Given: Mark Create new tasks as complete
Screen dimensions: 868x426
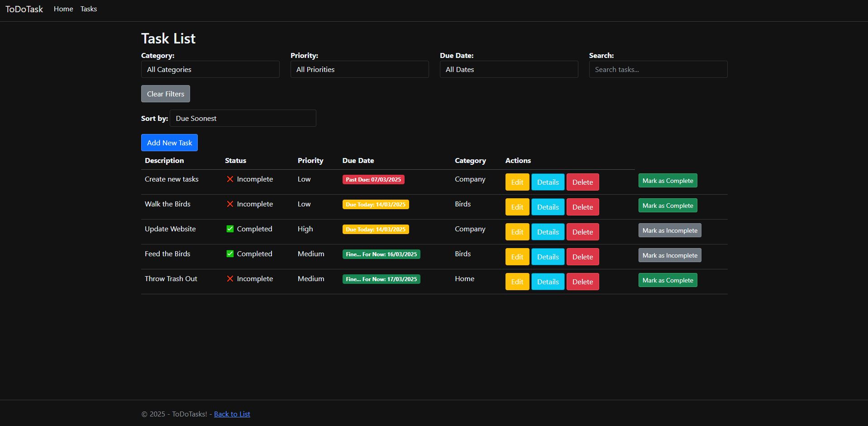Looking at the screenshot, I should point(668,181).
